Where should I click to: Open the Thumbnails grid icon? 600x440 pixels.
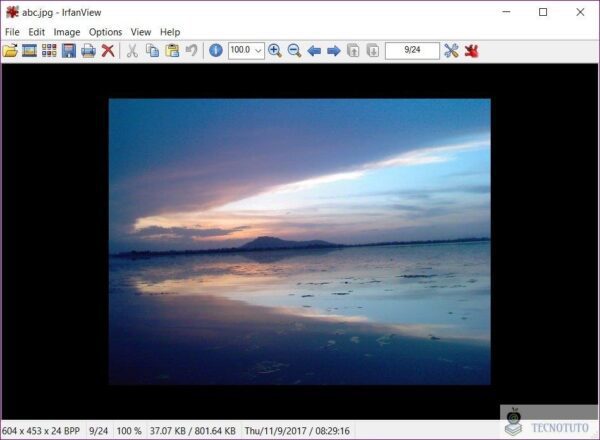[x=49, y=51]
